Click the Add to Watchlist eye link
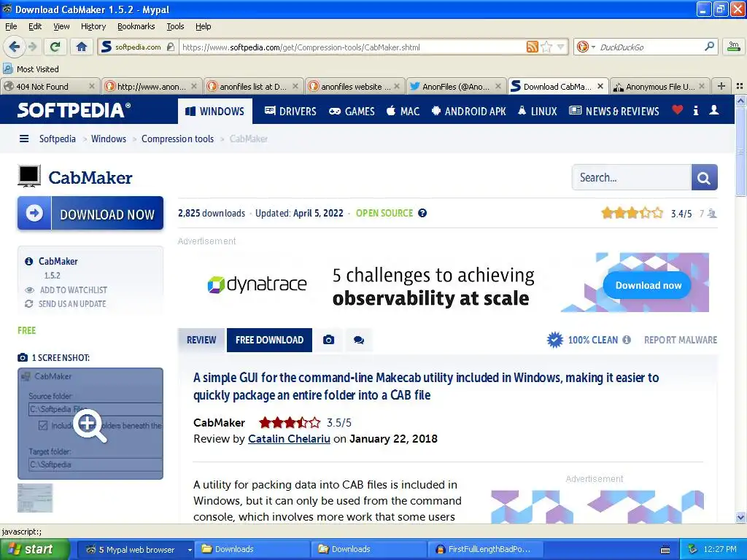The width and height of the screenshot is (747, 560). coord(66,289)
